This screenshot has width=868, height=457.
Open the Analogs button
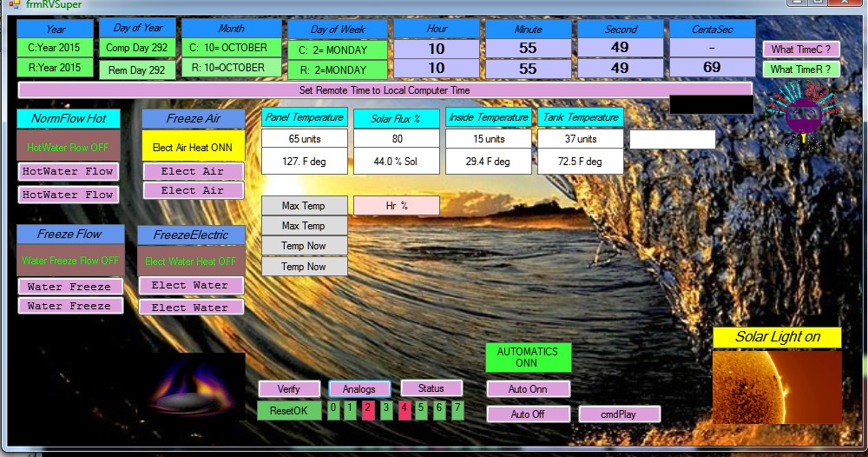359,389
